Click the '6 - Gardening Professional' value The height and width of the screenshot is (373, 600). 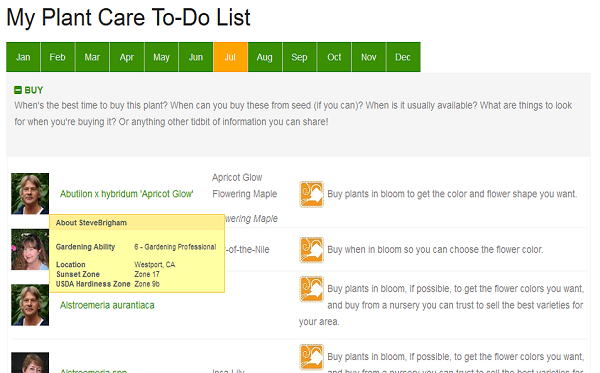175,247
